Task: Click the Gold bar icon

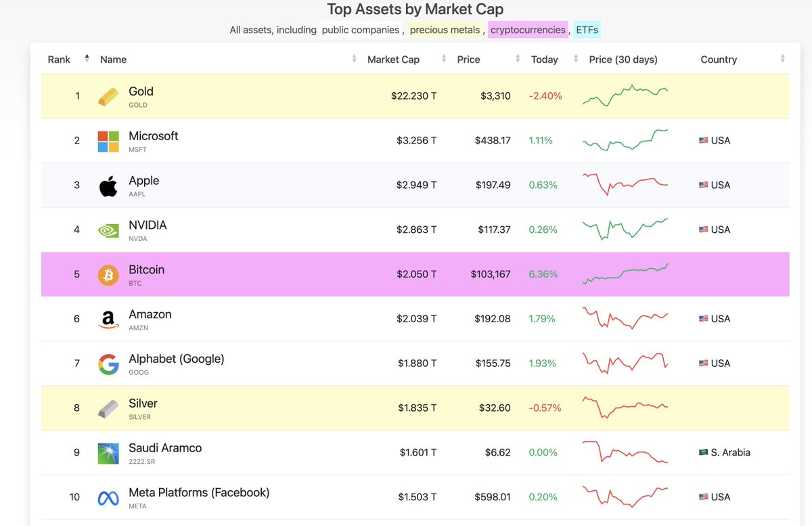Action: [x=108, y=95]
